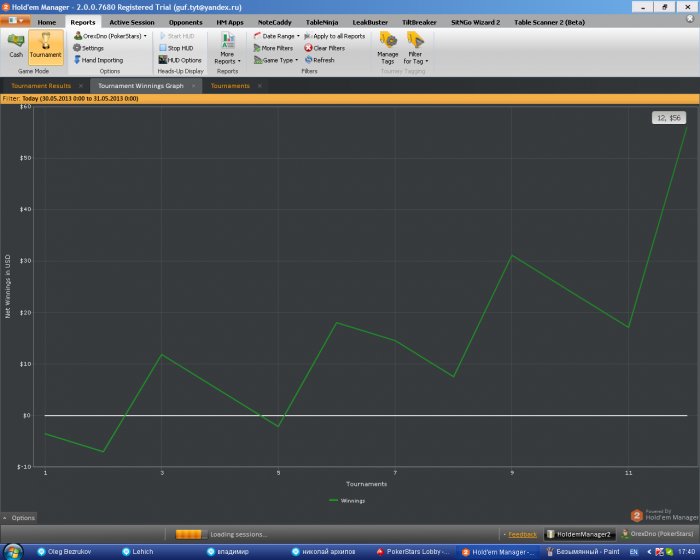Expand the Date Range dropdown
This screenshot has width=700, height=560.
point(278,36)
